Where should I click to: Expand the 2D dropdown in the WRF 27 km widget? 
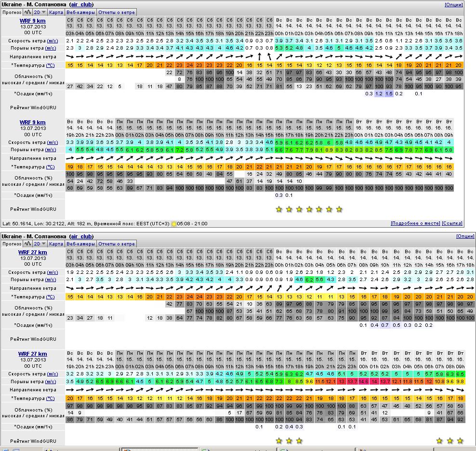[x=40, y=244]
